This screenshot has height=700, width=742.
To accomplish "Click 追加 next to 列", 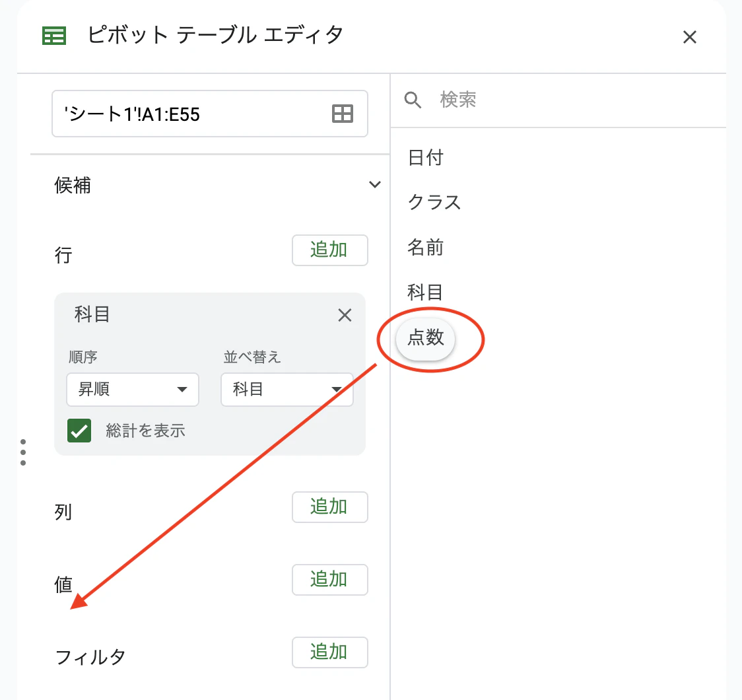I will (329, 507).
